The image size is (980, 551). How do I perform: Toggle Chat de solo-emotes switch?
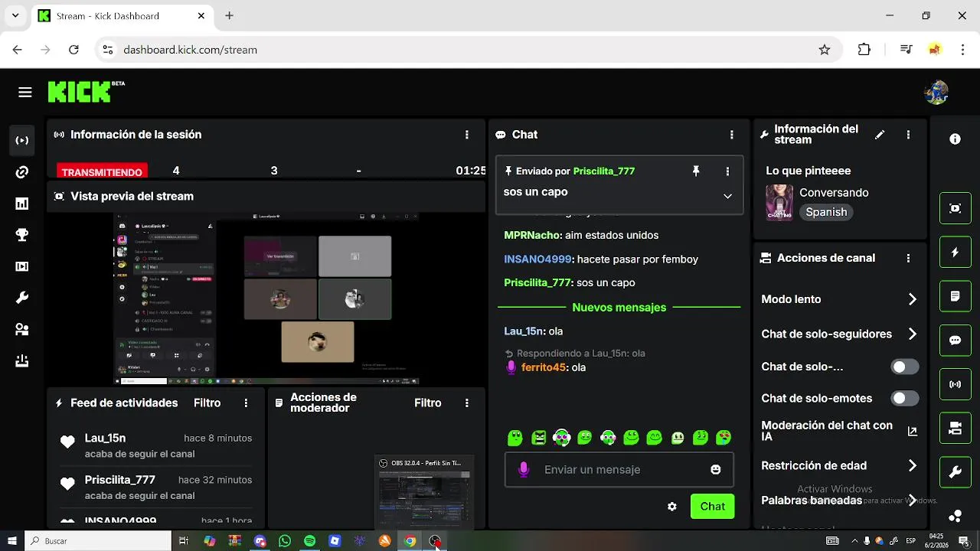click(905, 398)
